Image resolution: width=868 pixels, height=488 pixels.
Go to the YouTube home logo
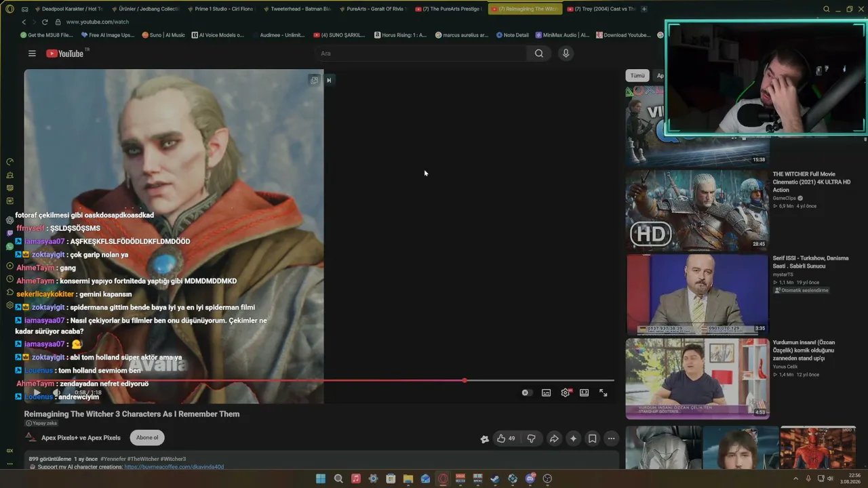tap(65, 54)
